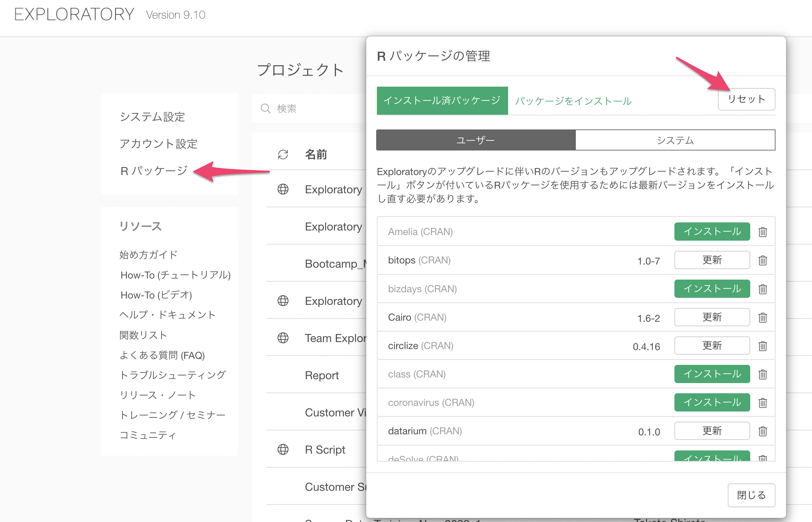Click the search magnifier icon in project search
This screenshot has height=522, width=812.
coord(266,108)
